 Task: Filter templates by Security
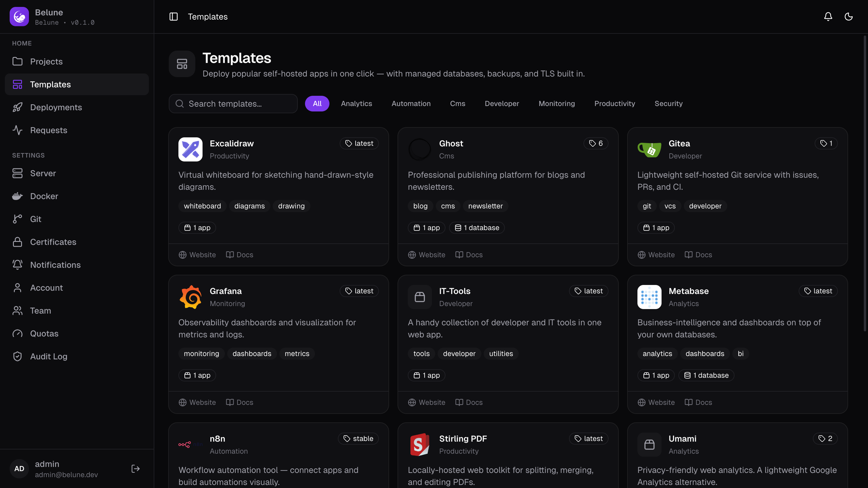668,104
